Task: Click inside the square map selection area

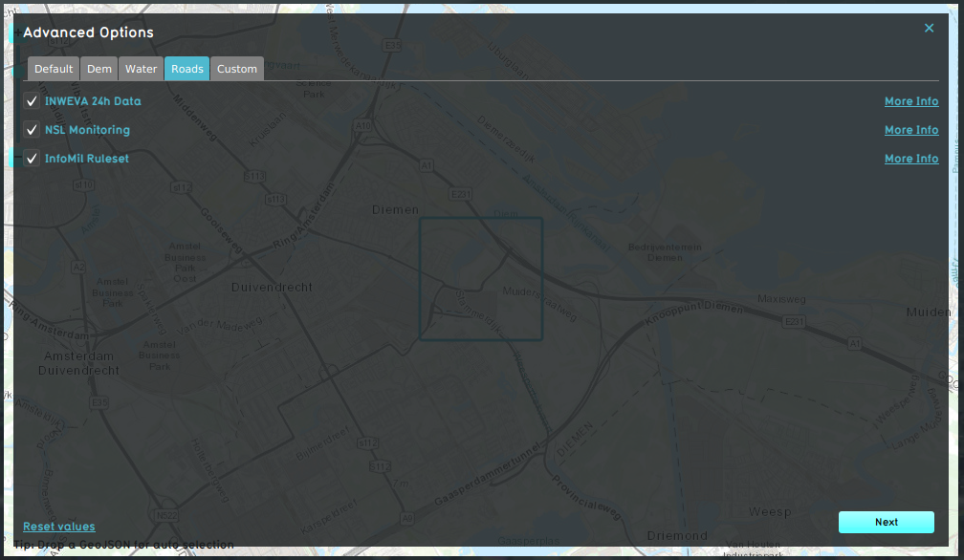Action: point(481,278)
